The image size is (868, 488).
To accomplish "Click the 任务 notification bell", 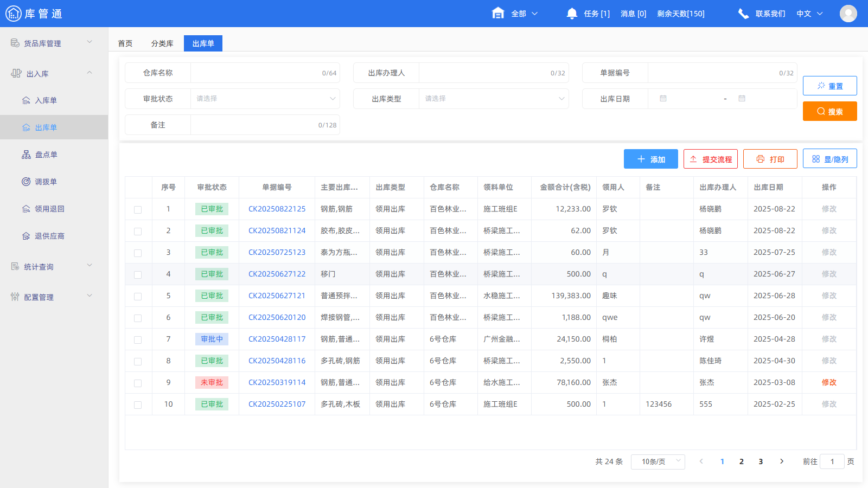I will coord(571,13).
